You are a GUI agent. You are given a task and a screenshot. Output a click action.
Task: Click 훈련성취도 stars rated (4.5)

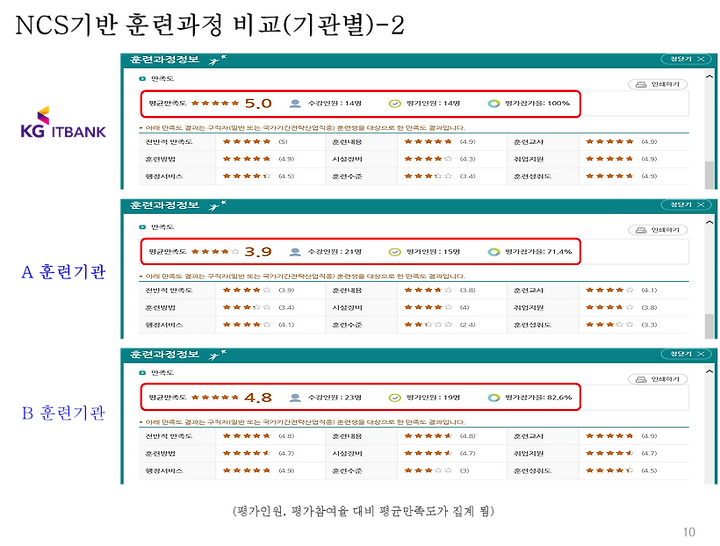609,470
